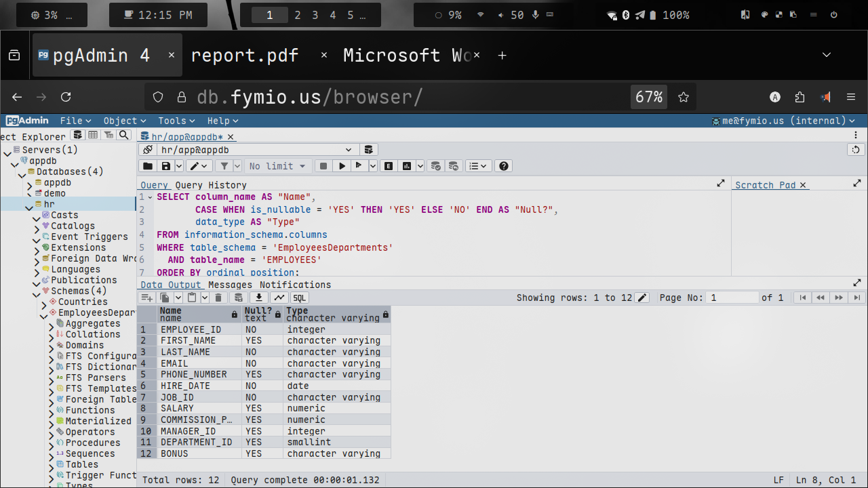This screenshot has height=488, width=868.
Task: Click the Add row icon in Data Output
Action: 146,298
